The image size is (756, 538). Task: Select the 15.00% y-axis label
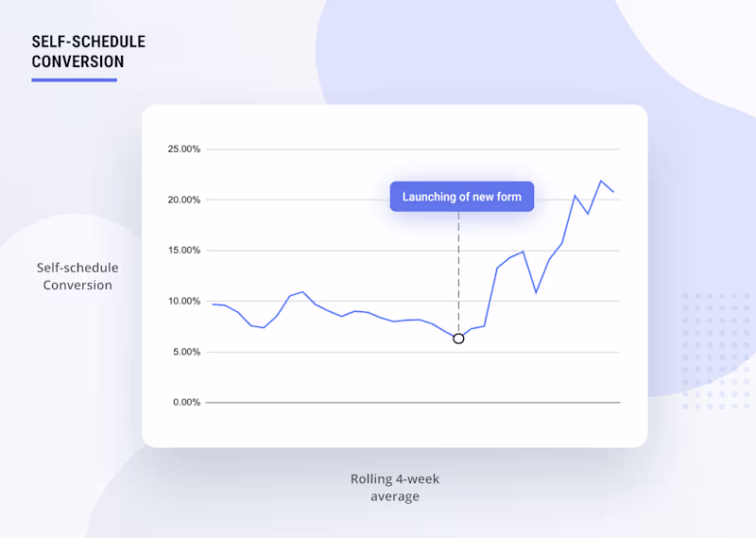184,251
